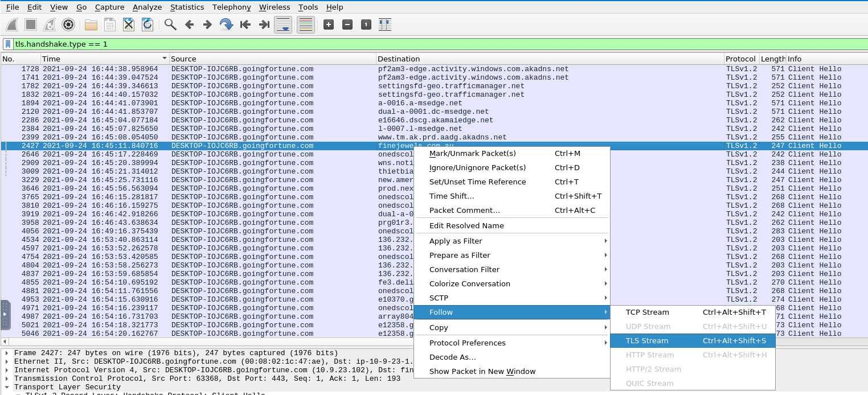The width and height of the screenshot is (868, 395).
Task: Open the capture options gear icon
Action: [68, 24]
